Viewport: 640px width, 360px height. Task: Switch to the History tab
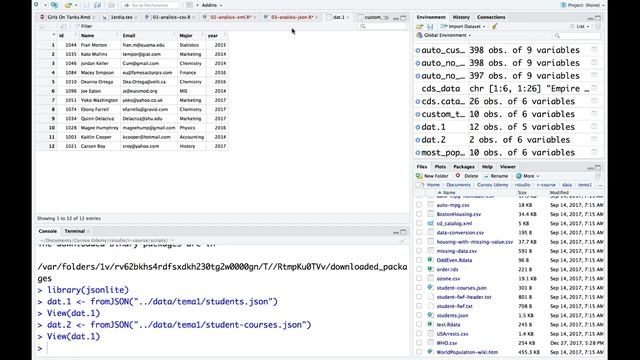tap(461, 17)
